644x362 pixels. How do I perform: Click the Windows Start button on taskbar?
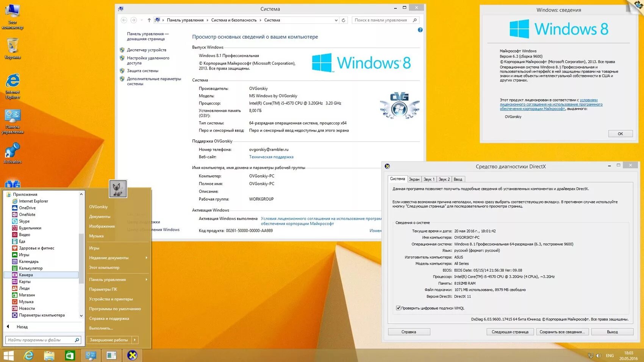[8, 355]
